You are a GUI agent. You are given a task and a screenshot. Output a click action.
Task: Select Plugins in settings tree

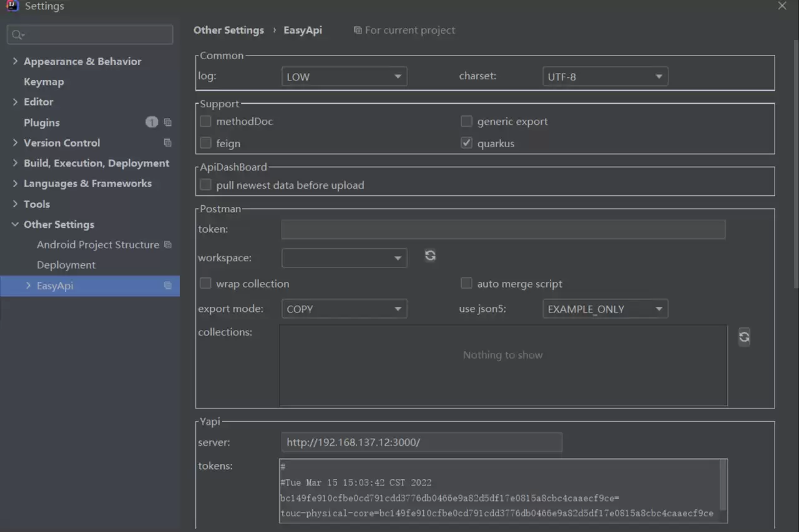[x=42, y=122]
